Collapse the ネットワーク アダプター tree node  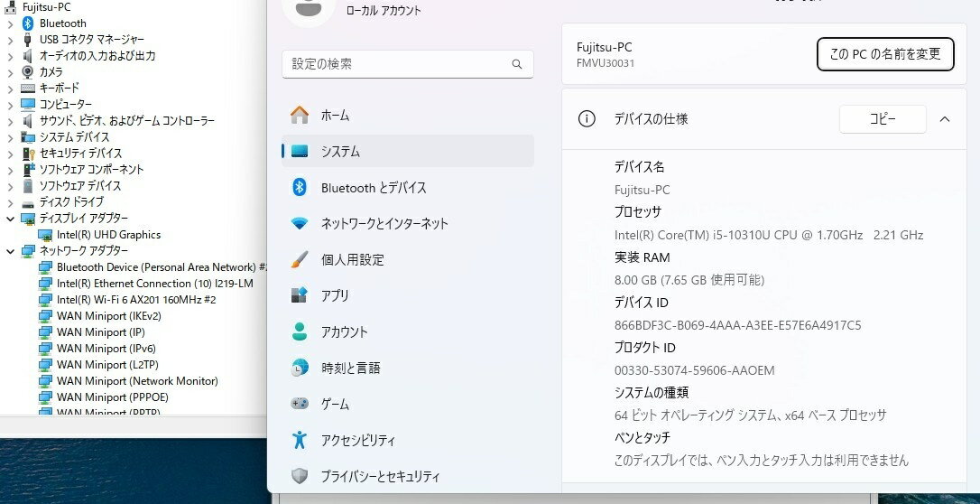11,251
